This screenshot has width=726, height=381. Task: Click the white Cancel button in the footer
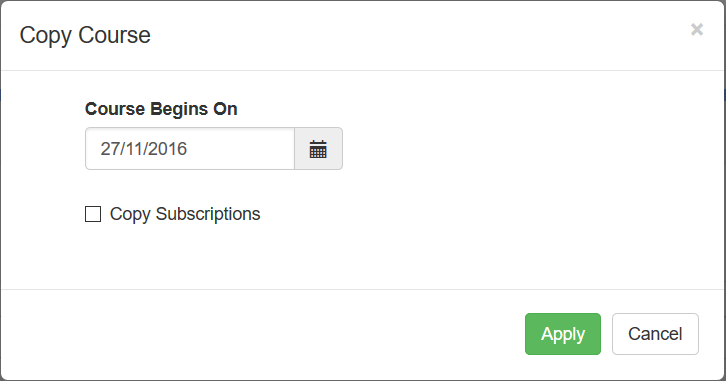tap(655, 334)
